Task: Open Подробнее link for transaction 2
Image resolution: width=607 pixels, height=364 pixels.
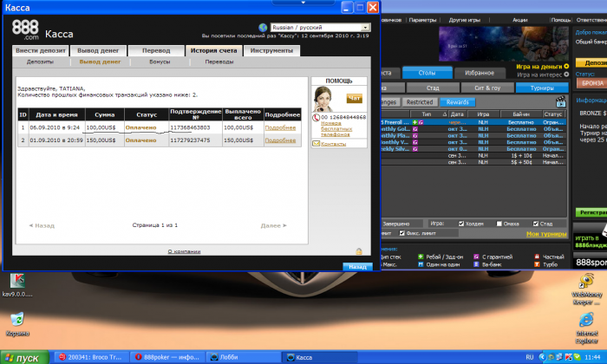Action: 280,140
